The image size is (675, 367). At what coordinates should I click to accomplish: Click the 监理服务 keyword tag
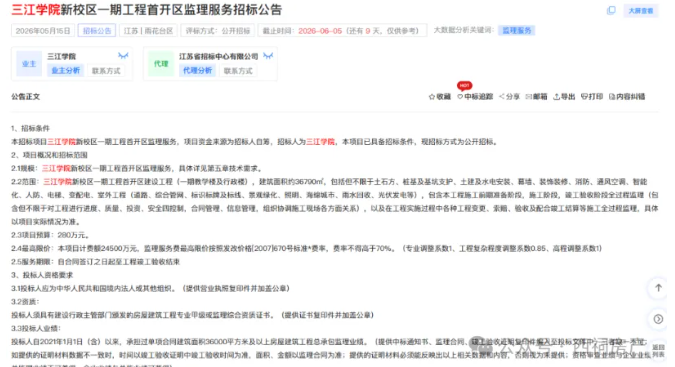[x=517, y=31]
